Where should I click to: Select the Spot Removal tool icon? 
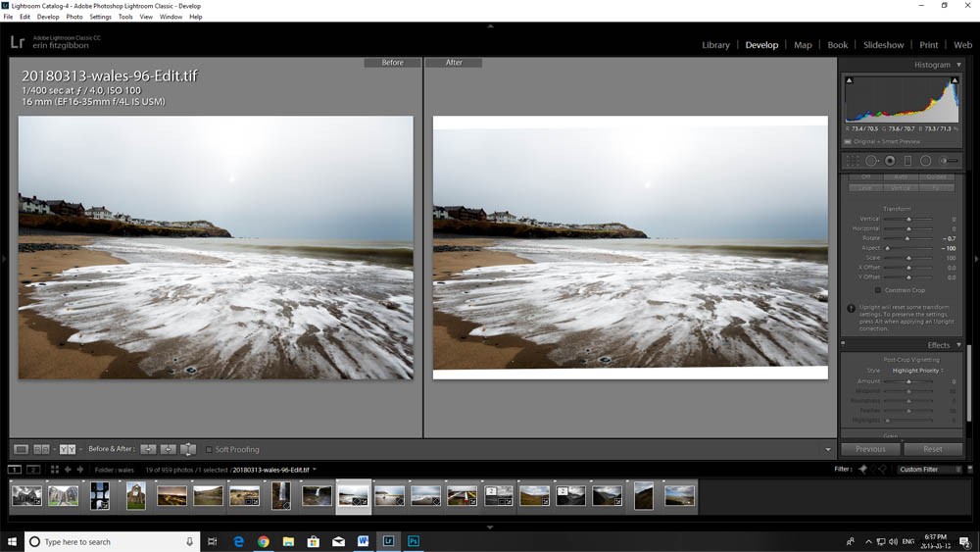tap(871, 161)
